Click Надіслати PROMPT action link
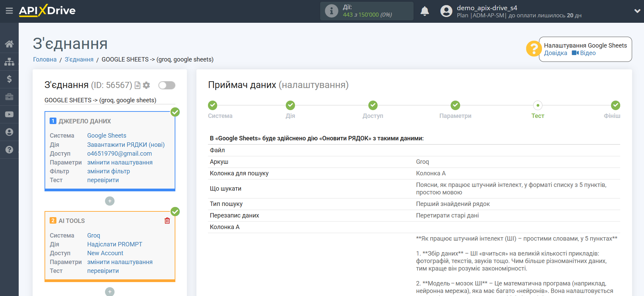Image resolution: width=644 pixels, height=296 pixels. (115, 244)
